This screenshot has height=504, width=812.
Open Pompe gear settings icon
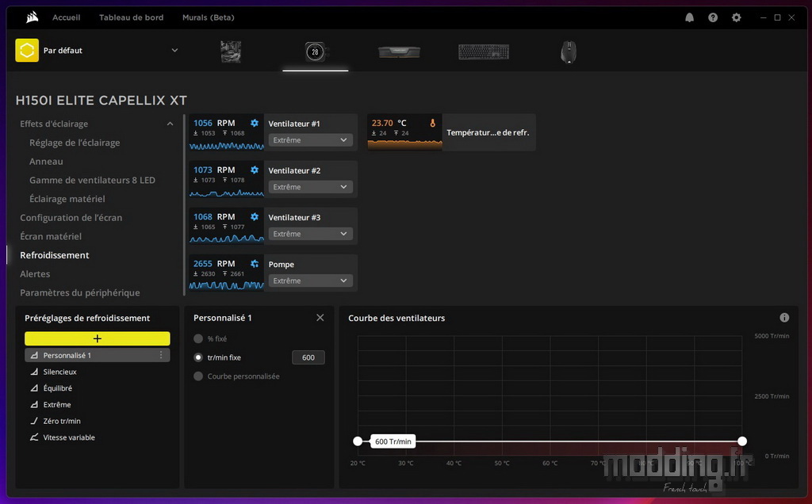255,264
